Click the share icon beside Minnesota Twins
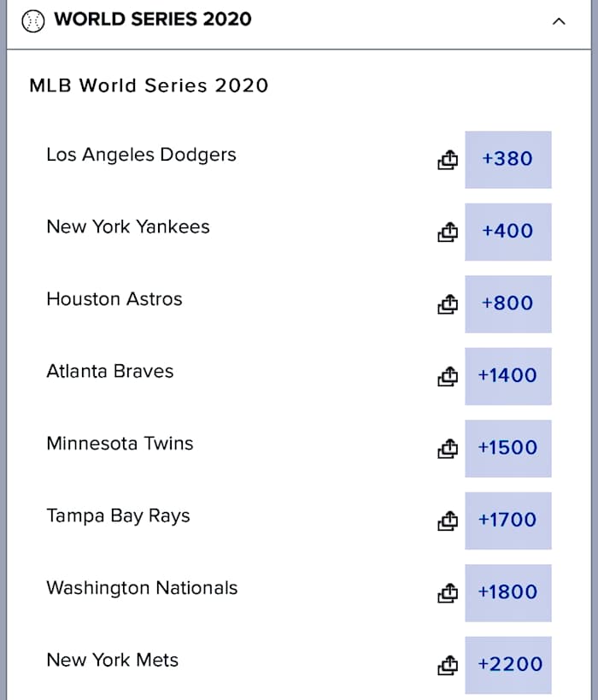598x700 pixels. 448,449
